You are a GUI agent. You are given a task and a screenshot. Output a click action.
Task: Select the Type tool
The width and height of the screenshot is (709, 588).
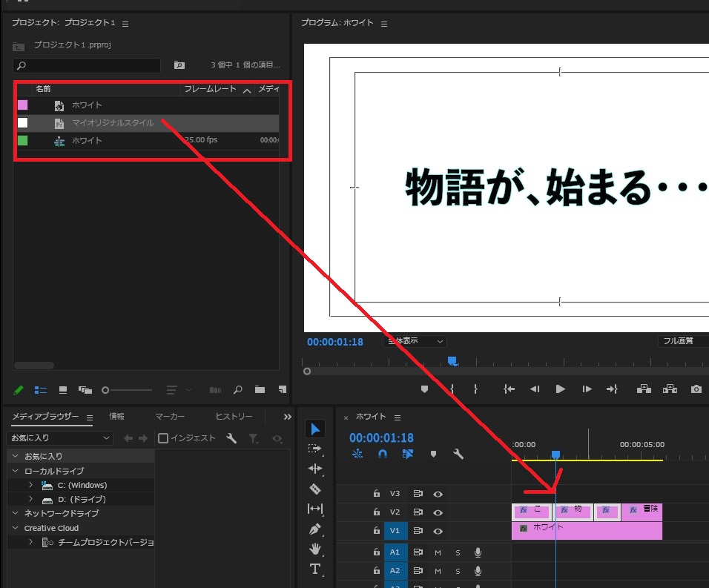(315, 569)
